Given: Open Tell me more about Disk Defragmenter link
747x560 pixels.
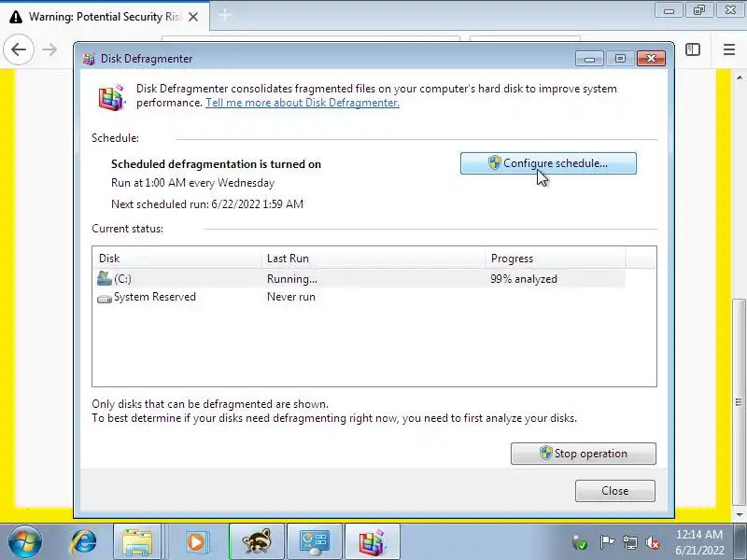Looking at the screenshot, I should click(x=302, y=103).
